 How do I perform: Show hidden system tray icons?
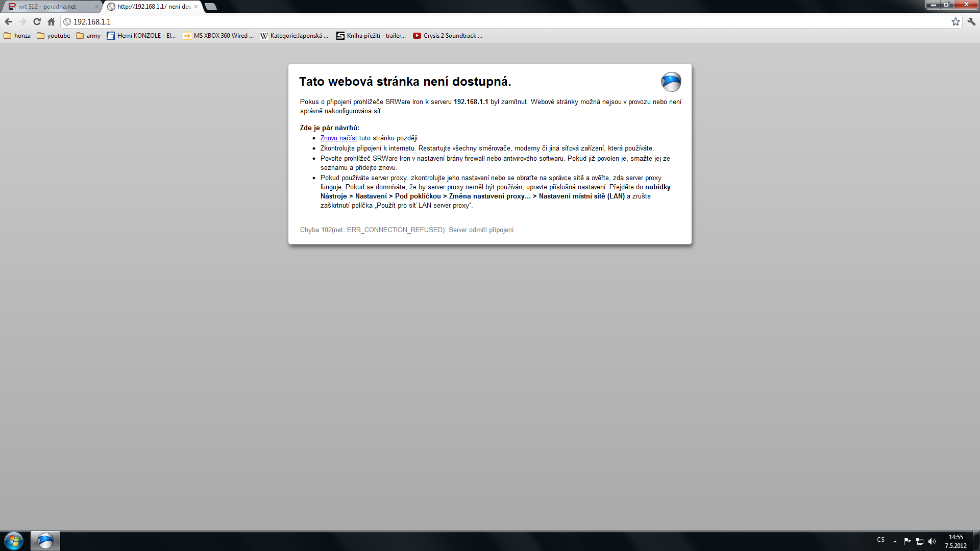coord(895,541)
